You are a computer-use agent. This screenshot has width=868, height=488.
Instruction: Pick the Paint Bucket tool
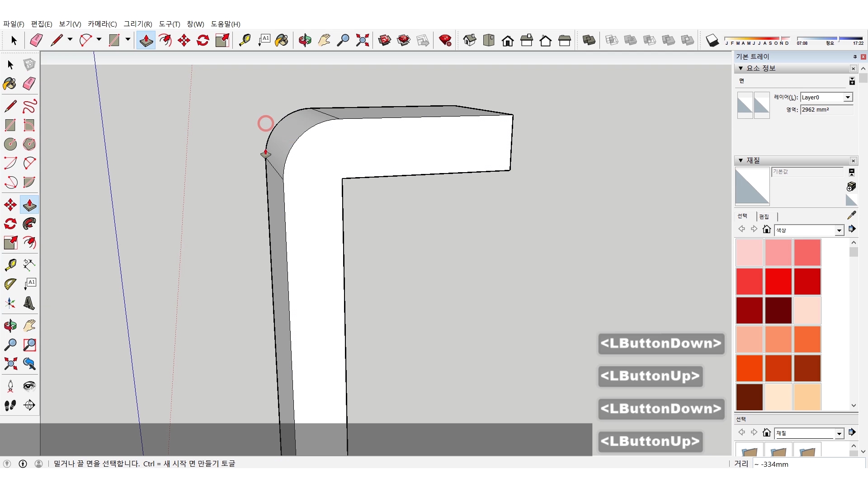[x=10, y=84]
